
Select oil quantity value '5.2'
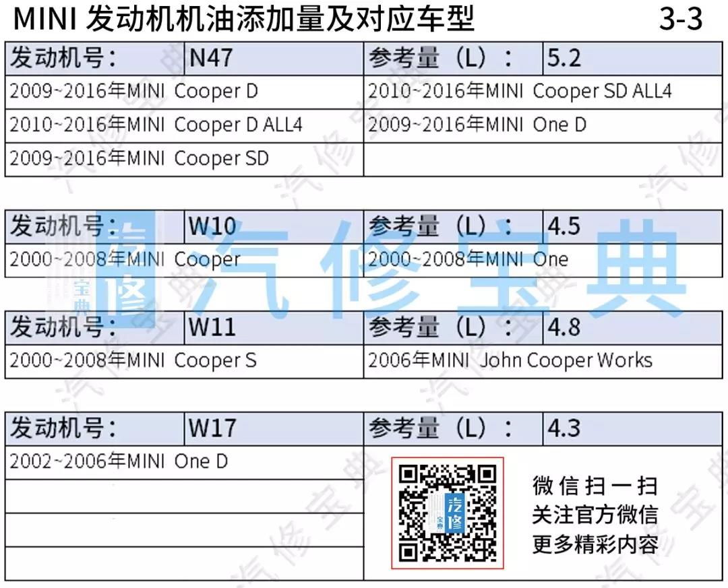click(x=632, y=59)
